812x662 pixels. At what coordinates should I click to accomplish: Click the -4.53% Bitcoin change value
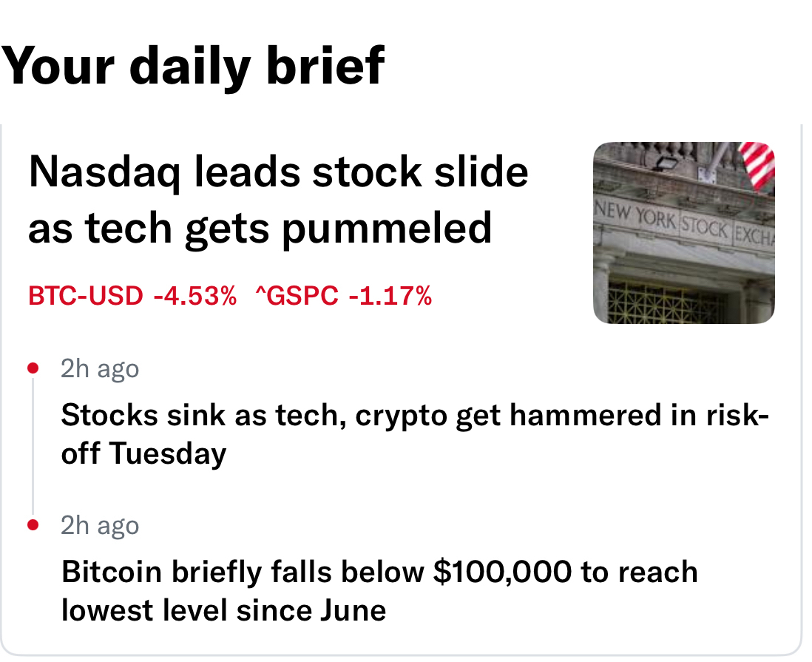194,297
